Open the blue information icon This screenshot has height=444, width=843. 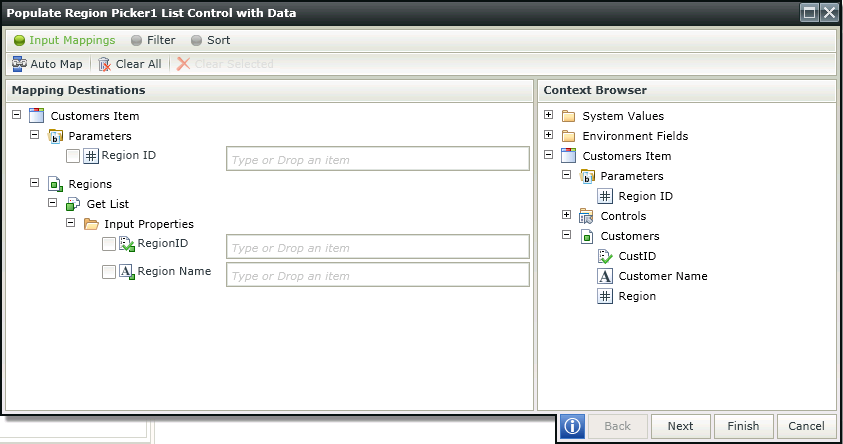572,426
